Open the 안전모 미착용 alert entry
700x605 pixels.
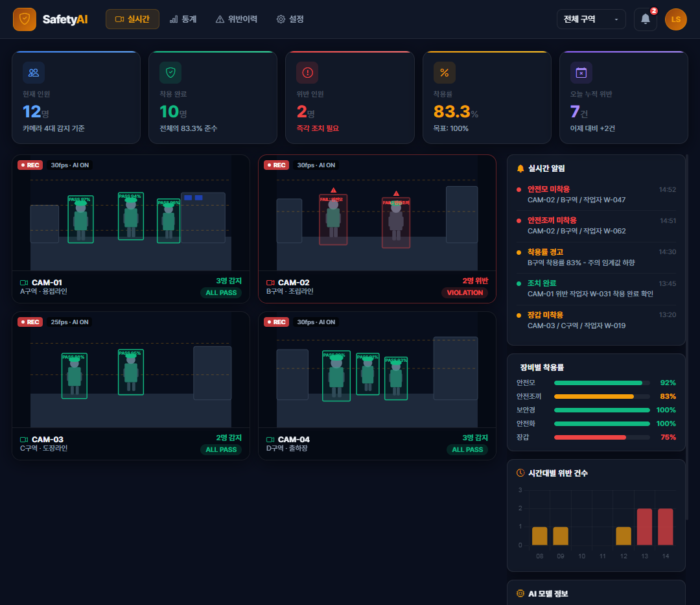click(x=596, y=195)
